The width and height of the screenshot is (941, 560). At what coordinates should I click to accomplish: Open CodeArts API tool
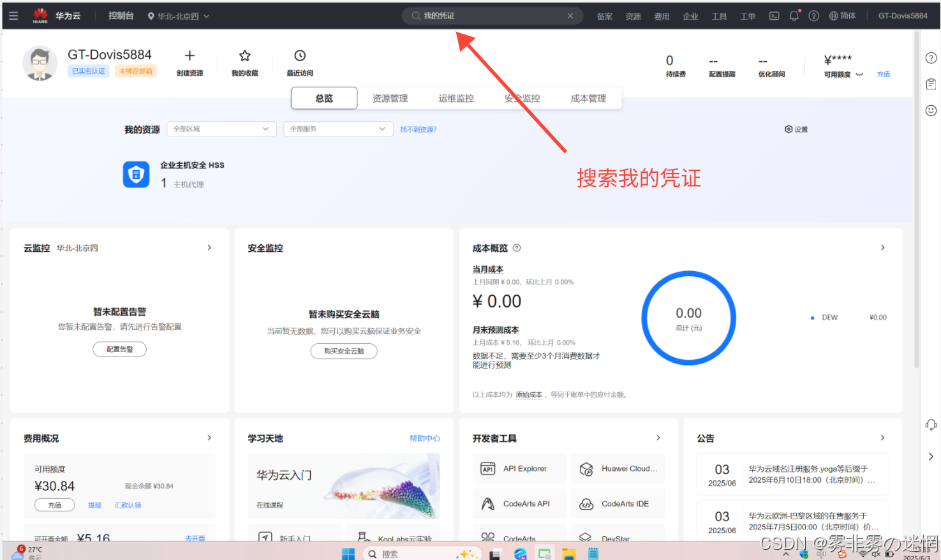point(519,504)
